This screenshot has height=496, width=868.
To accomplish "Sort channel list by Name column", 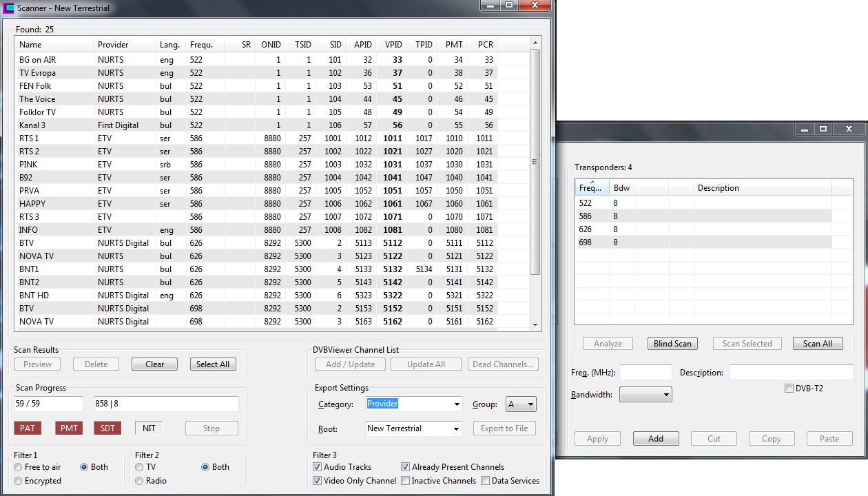I will tap(54, 45).
